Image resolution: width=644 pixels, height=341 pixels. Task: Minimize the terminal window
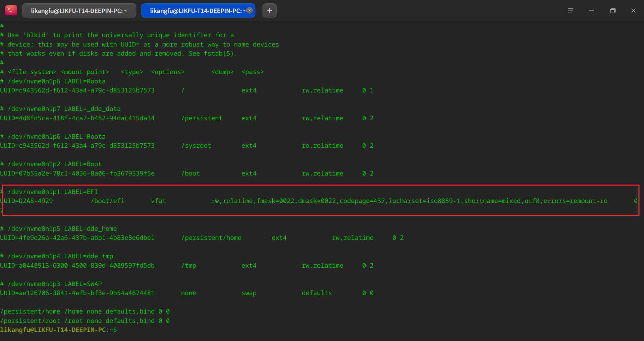[592, 11]
